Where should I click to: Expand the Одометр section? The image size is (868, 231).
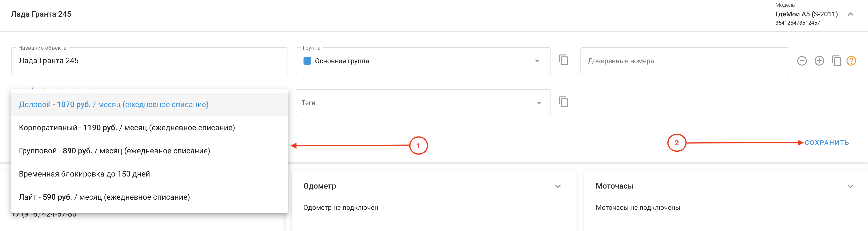558,186
